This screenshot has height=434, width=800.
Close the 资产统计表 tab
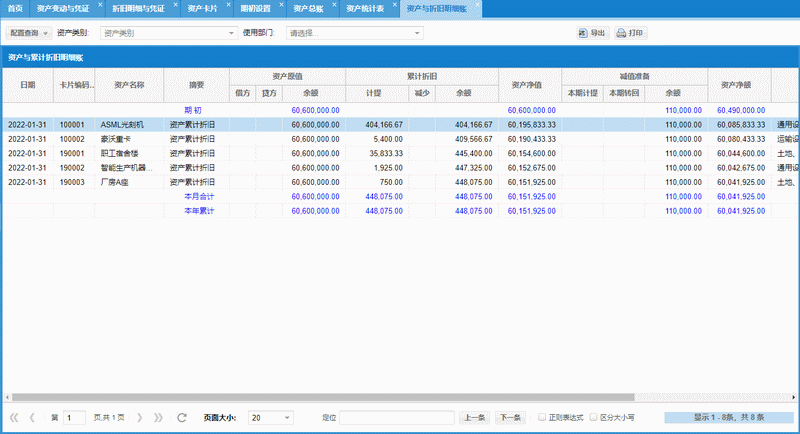[394, 5]
